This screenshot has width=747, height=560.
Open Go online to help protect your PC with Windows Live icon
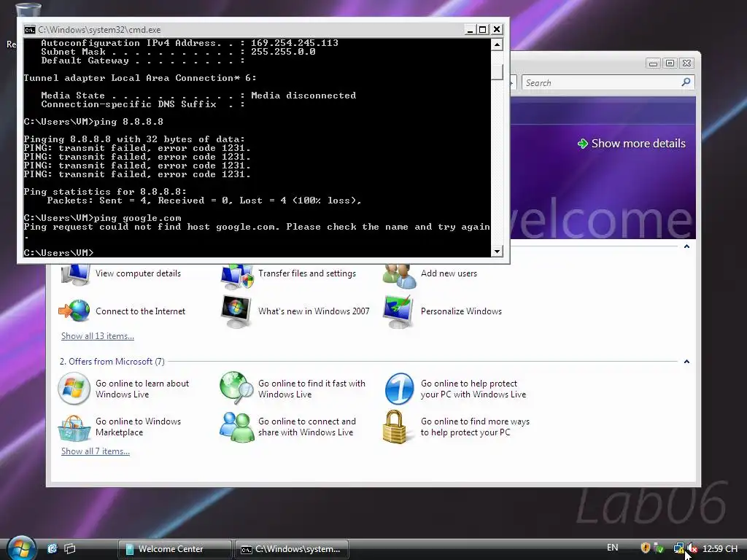(x=399, y=389)
